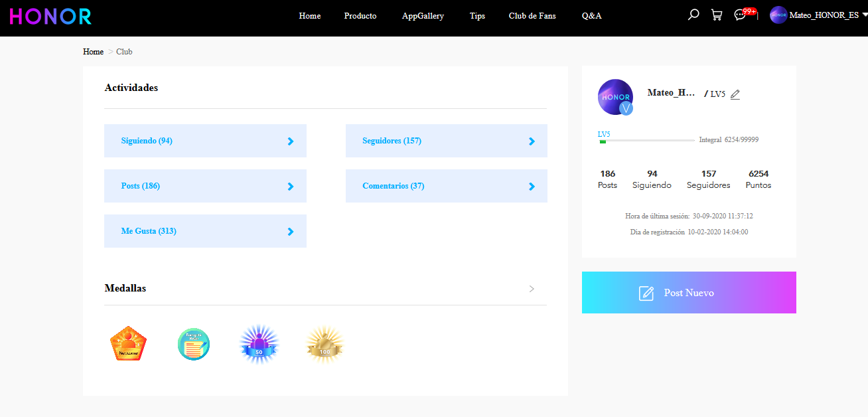Click the blue 50 followers medal
The height and width of the screenshot is (417, 868).
(259, 345)
